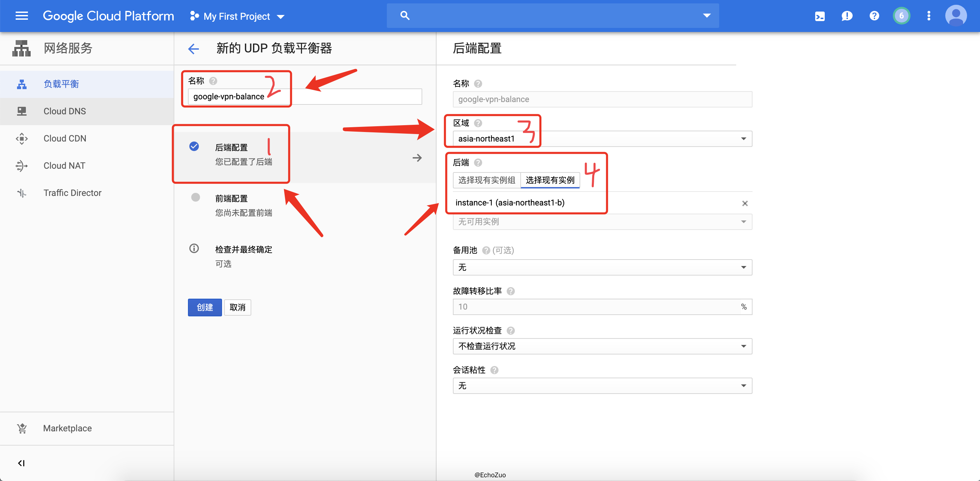Image resolution: width=980 pixels, height=481 pixels.
Task: Open the send feedback icon
Action: coord(847,16)
